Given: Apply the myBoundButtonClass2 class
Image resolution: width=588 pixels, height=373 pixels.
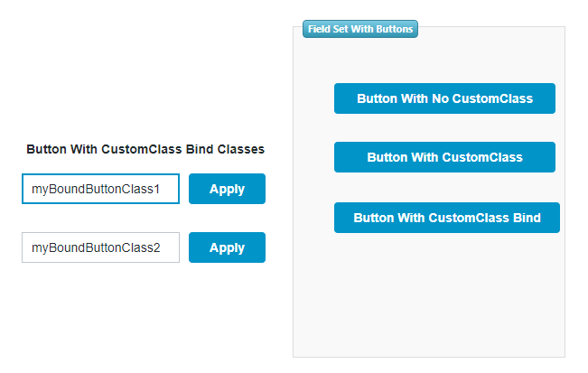Looking at the screenshot, I should 227,247.
